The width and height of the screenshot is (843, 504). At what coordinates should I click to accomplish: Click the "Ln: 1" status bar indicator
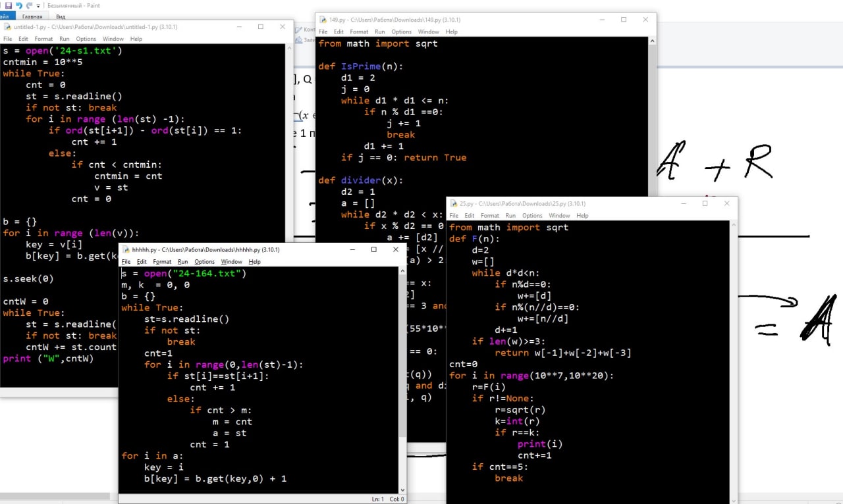(377, 499)
